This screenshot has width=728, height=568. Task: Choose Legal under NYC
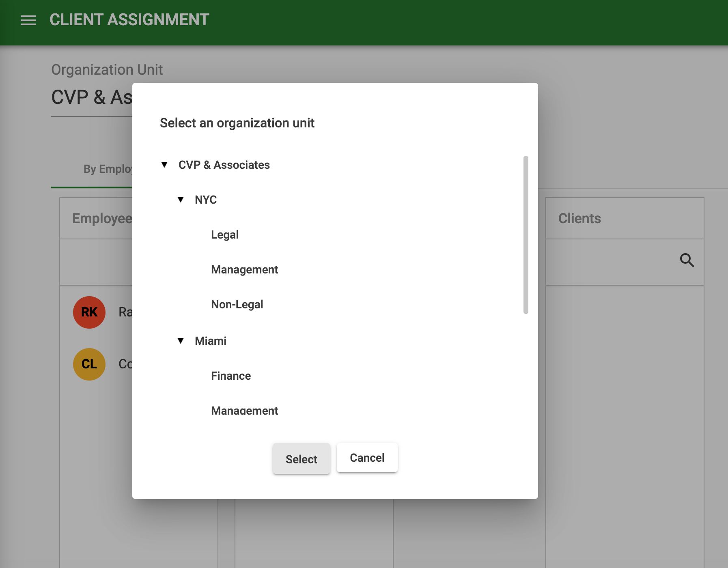tap(225, 235)
